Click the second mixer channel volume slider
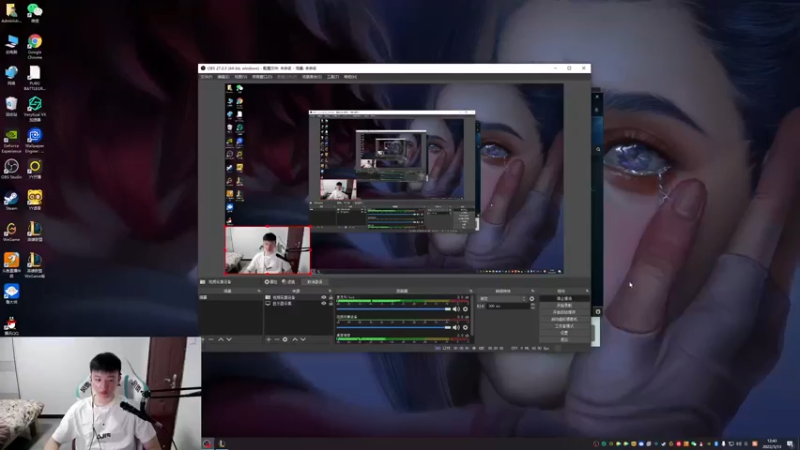This screenshot has width=800, height=450. point(393,328)
